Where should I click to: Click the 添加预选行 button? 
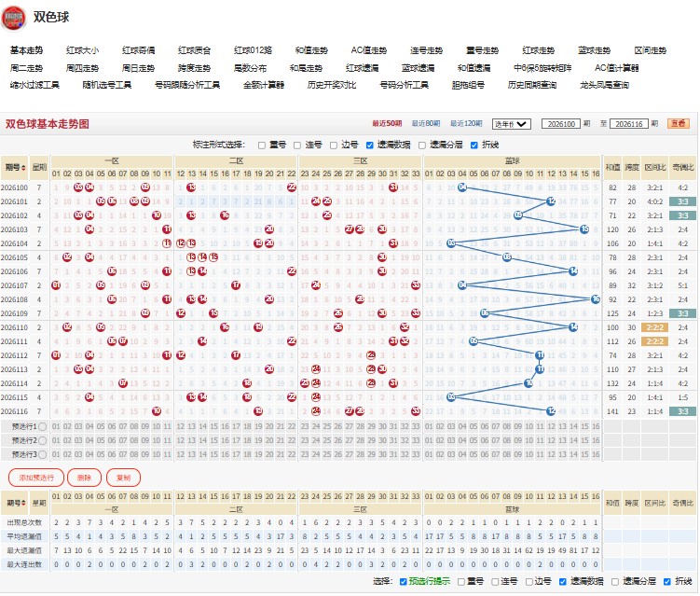pos(36,478)
